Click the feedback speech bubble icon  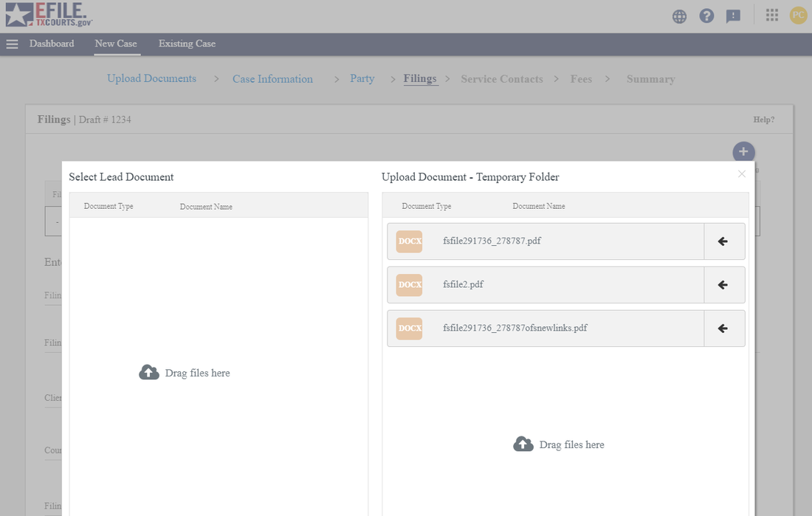pos(733,16)
